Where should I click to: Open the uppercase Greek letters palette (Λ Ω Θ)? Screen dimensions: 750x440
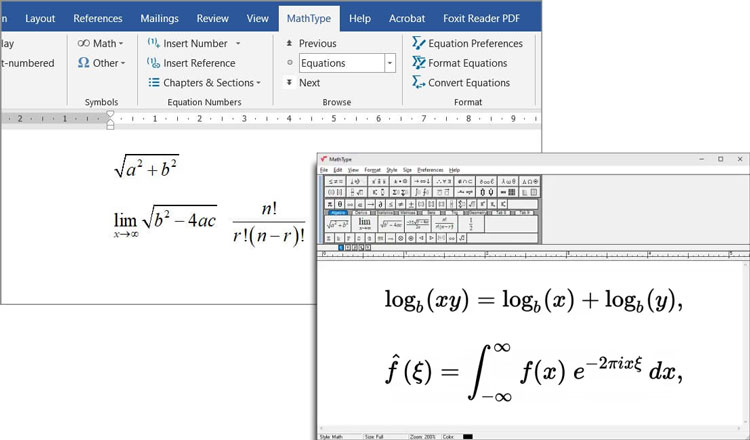[529, 181]
